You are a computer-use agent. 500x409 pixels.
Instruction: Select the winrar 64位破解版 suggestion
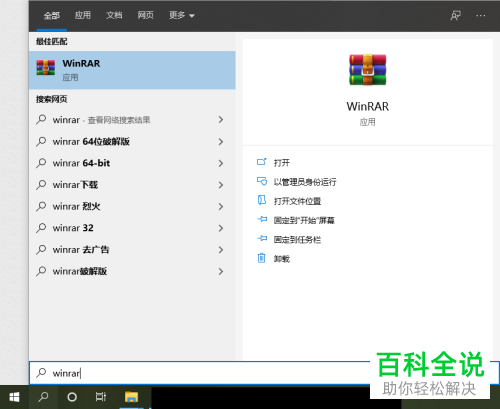point(132,142)
